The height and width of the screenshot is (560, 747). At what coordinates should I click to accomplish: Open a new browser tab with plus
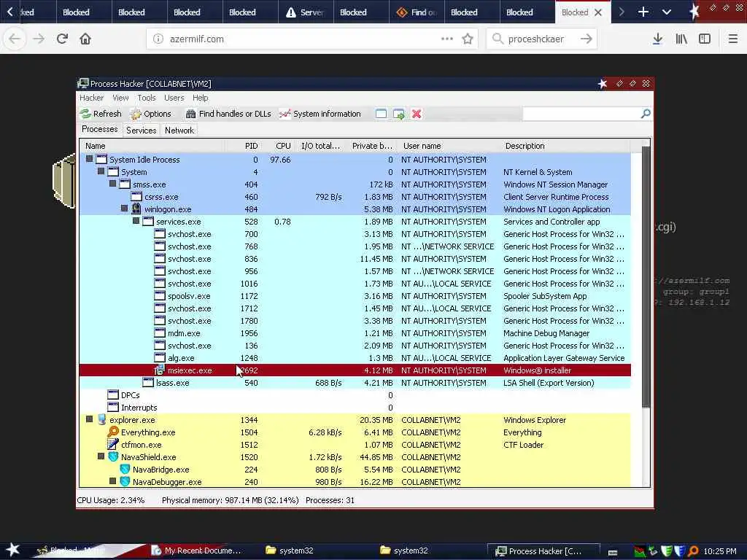(x=643, y=12)
